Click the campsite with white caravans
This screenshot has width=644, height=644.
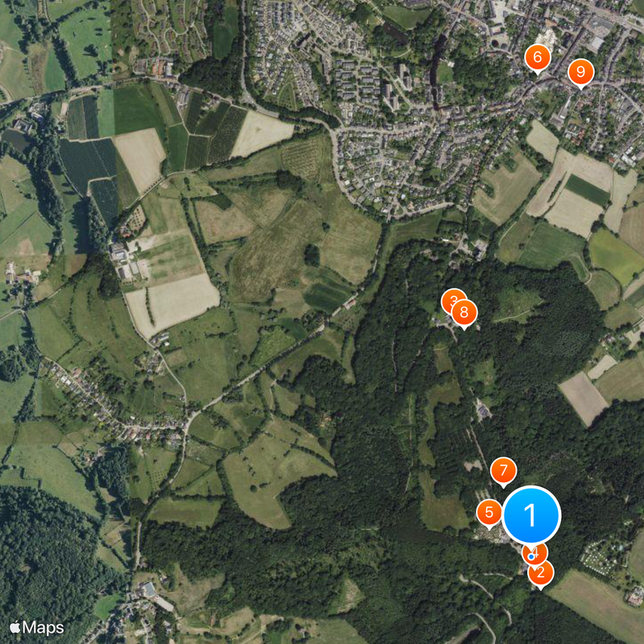(x=601, y=559)
